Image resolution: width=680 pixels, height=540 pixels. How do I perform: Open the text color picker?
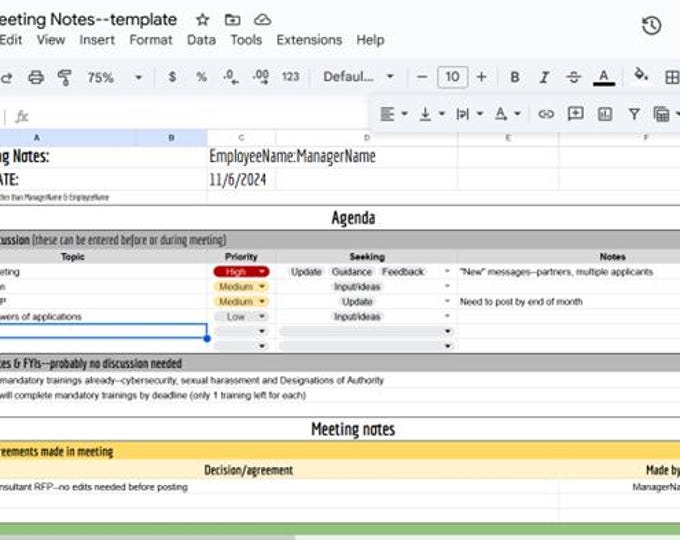pos(604,78)
